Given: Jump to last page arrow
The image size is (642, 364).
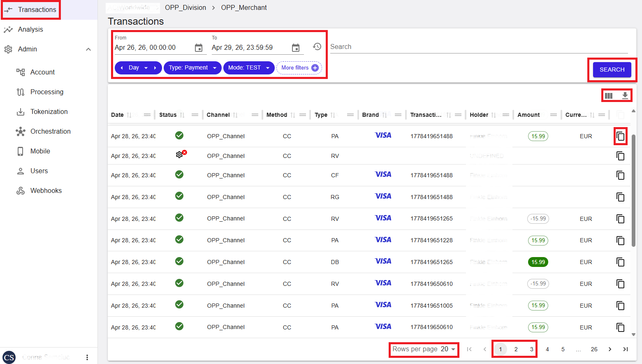Looking at the screenshot, I should point(626,349).
